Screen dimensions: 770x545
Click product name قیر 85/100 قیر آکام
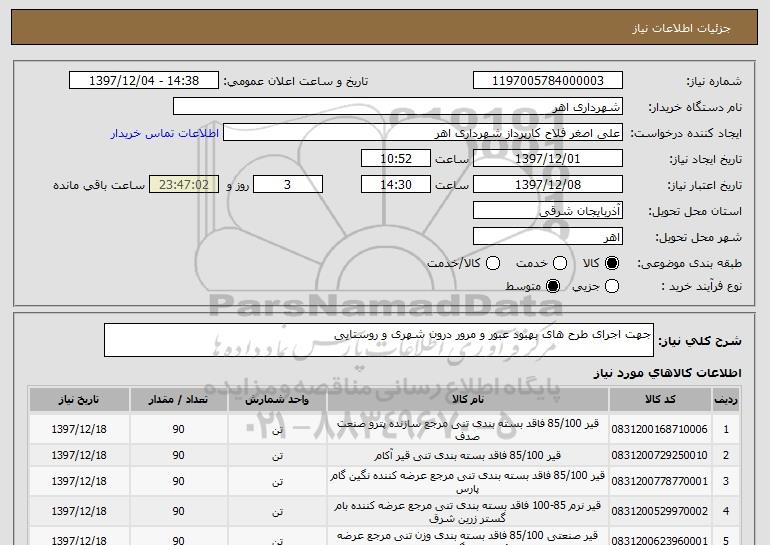(x=468, y=456)
